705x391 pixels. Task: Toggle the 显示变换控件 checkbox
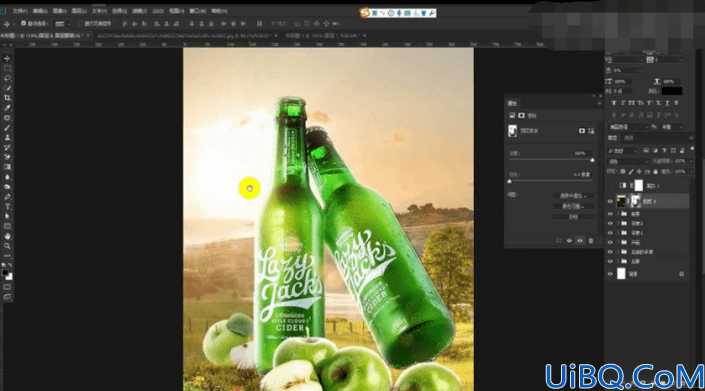pyautogui.click(x=80, y=23)
